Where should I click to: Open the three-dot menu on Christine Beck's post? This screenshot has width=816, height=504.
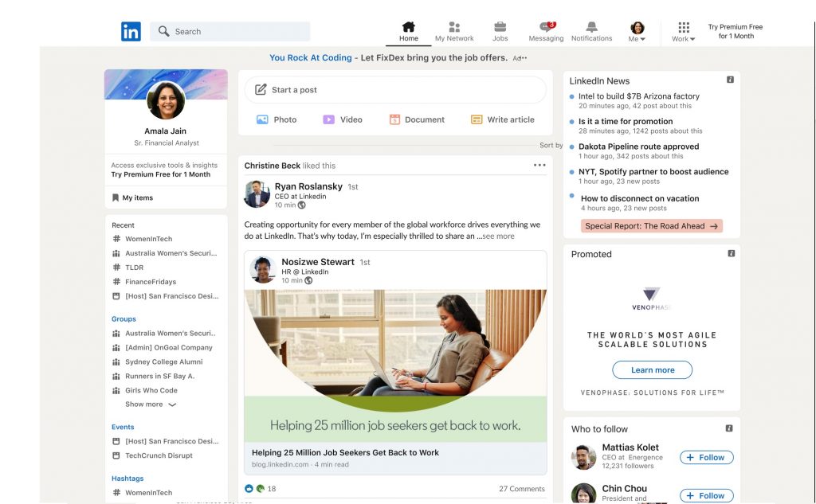coord(539,166)
